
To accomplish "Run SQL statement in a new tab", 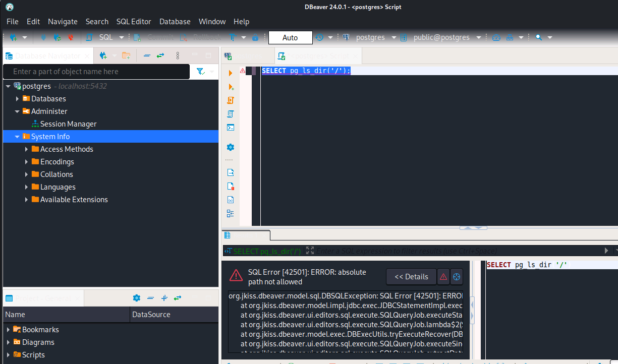I will (x=231, y=87).
